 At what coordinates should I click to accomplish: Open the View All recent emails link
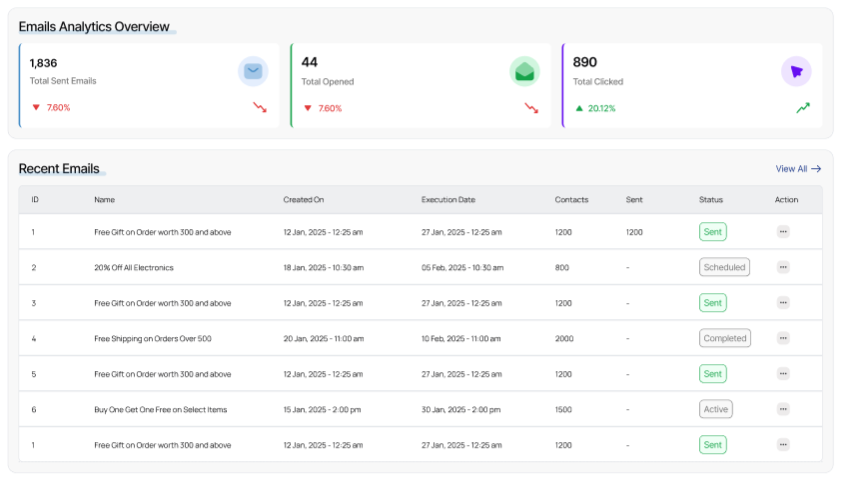click(x=798, y=169)
